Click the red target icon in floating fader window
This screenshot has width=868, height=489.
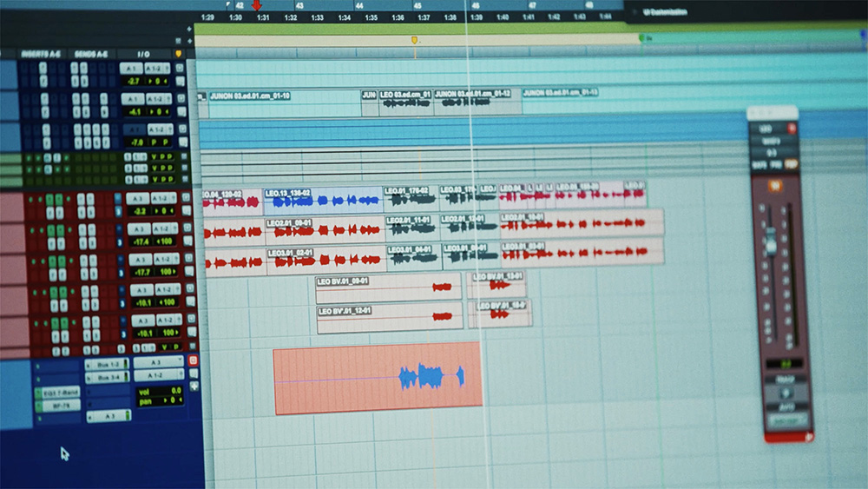[792, 129]
